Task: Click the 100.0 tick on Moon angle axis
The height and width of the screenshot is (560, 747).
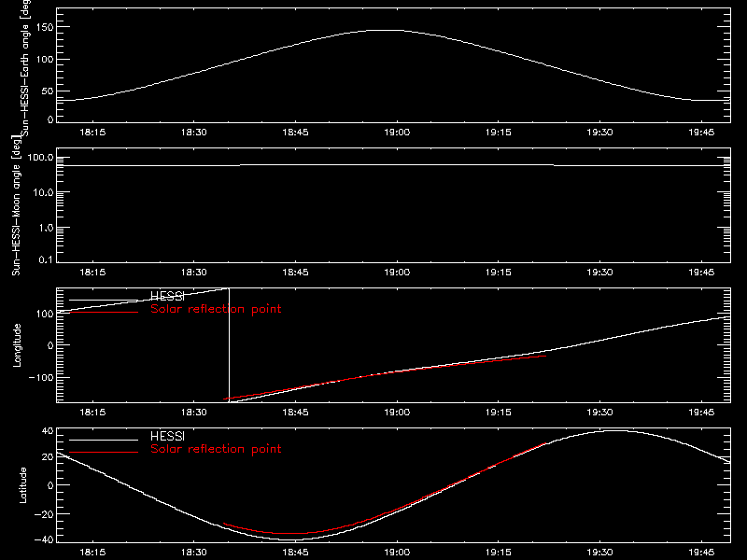Action: coord(40,158)
